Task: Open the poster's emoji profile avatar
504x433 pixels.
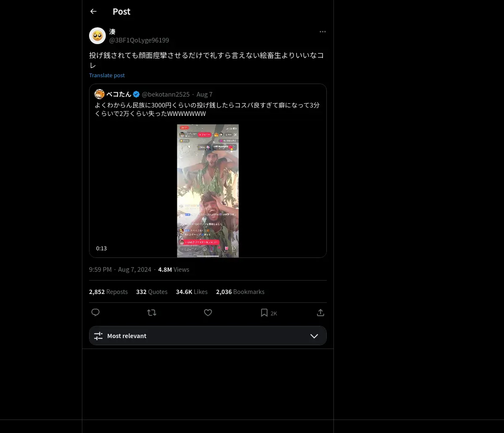Action: 97,36
